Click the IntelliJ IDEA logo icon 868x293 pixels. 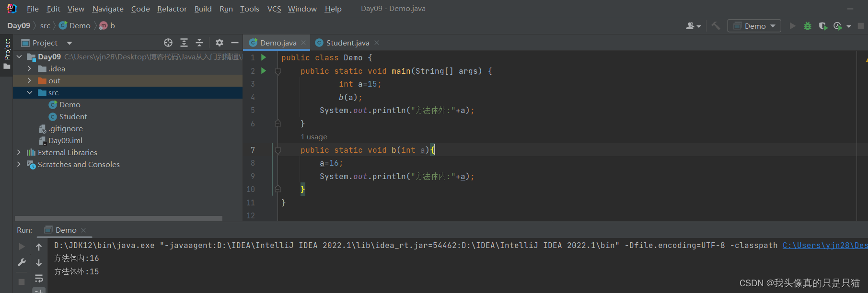tap(12, 9)
